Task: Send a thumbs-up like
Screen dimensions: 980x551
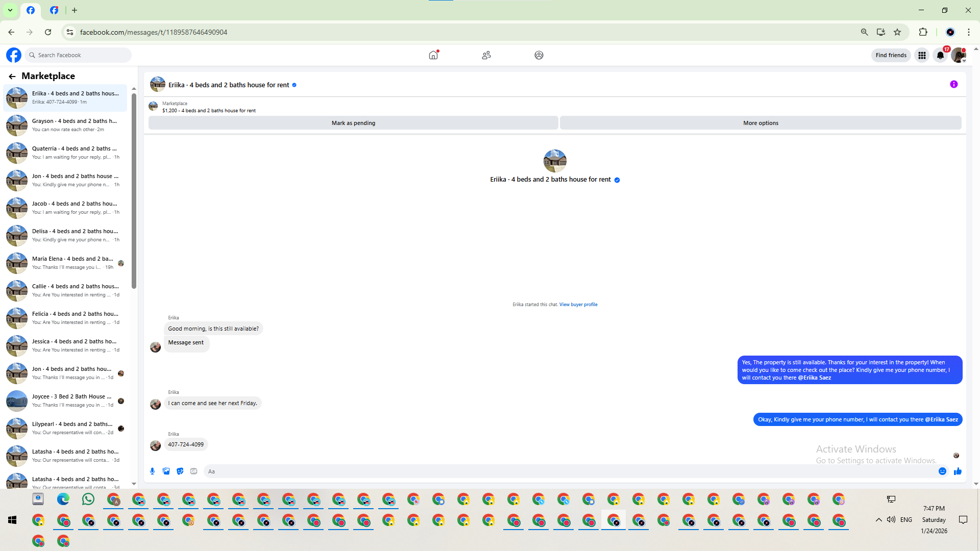Action: [x=958, y=471]
